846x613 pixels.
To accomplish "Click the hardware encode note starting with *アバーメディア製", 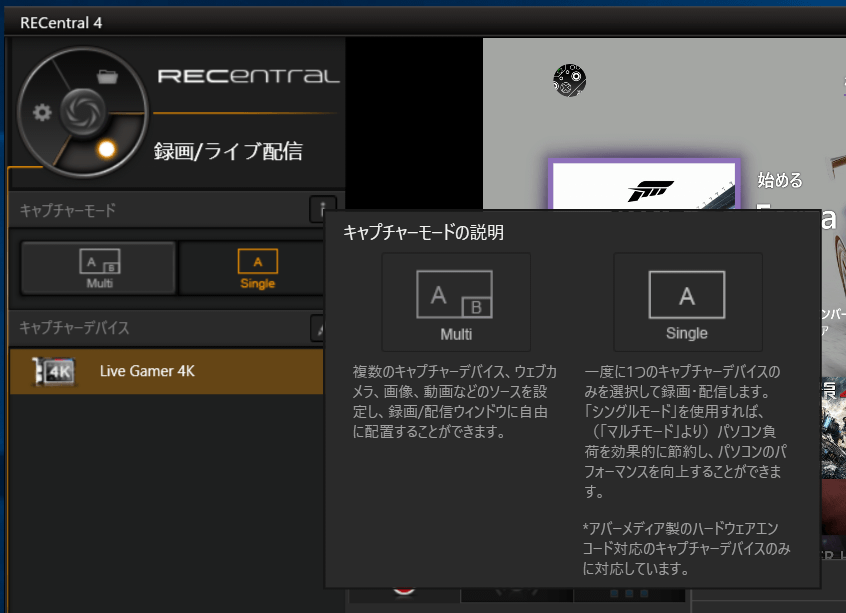I will click(x=686, y=548).
